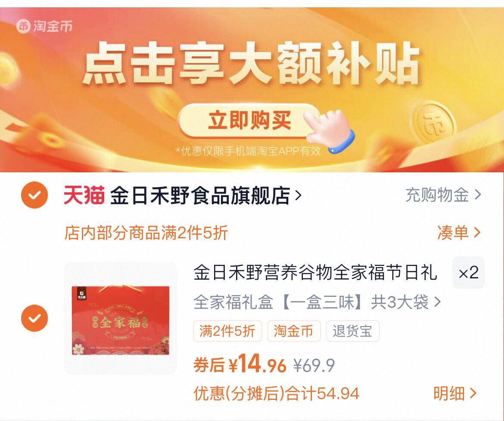Uncheck the product item checkbox
This screenshot has width=504, height=421.
click(34, 318)
